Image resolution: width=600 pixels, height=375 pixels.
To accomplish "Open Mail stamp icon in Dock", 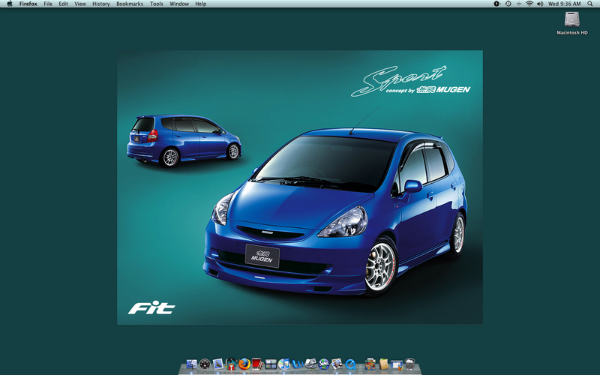I will 218,364.
